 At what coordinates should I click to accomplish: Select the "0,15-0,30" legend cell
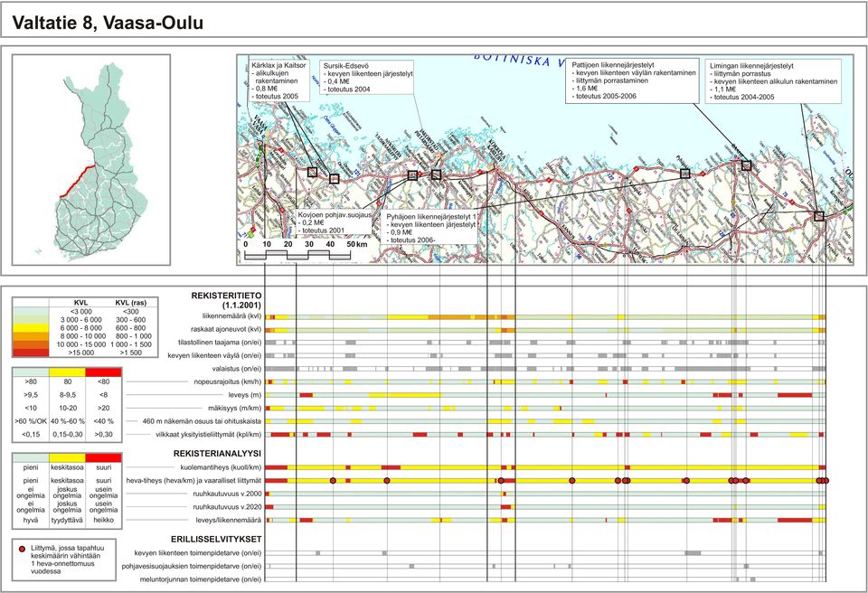67,435
